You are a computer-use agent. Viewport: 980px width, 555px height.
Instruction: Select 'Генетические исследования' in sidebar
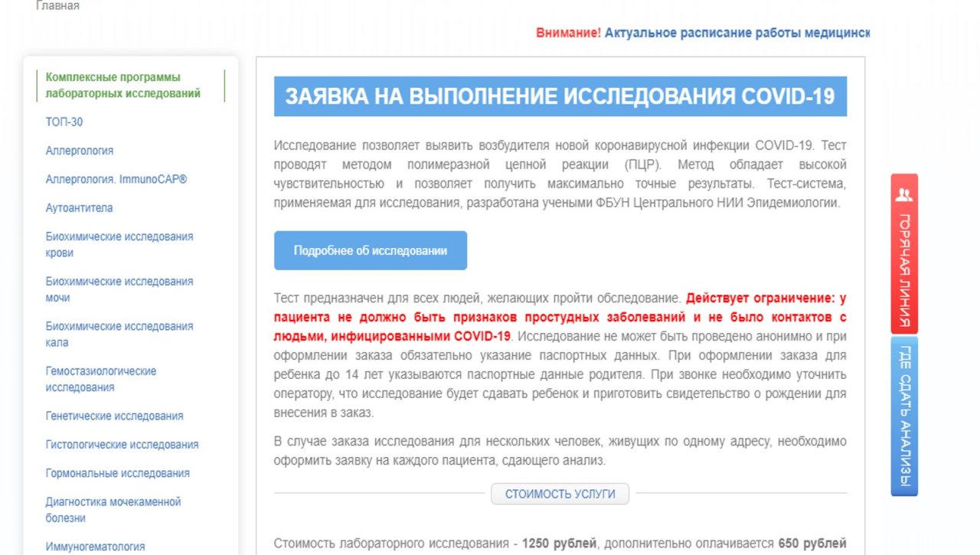(x=115, y=416)
